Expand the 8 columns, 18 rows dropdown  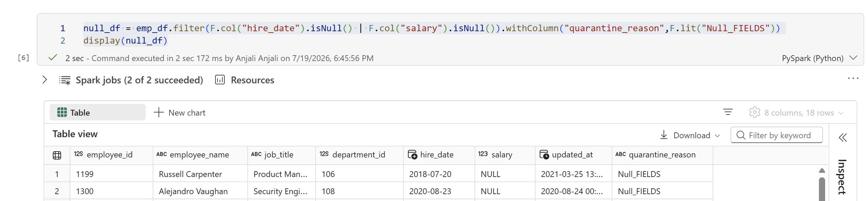[x=804, y=113]
